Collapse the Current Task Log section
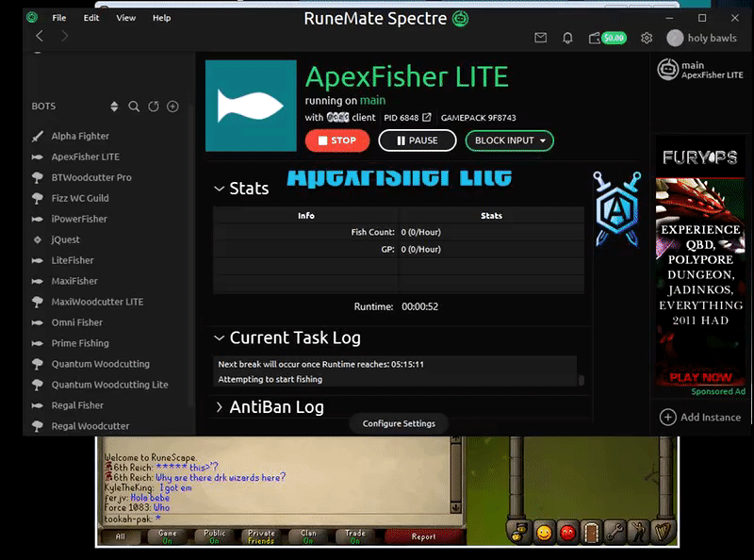This screenshot has width=754, height=560. coord(220,338)
